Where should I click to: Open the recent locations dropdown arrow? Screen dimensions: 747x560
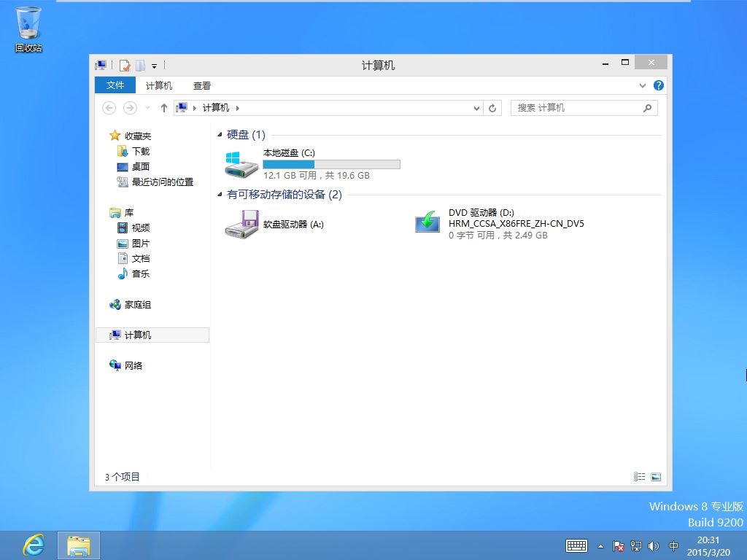pyautogui.click(x=147, y=108)
